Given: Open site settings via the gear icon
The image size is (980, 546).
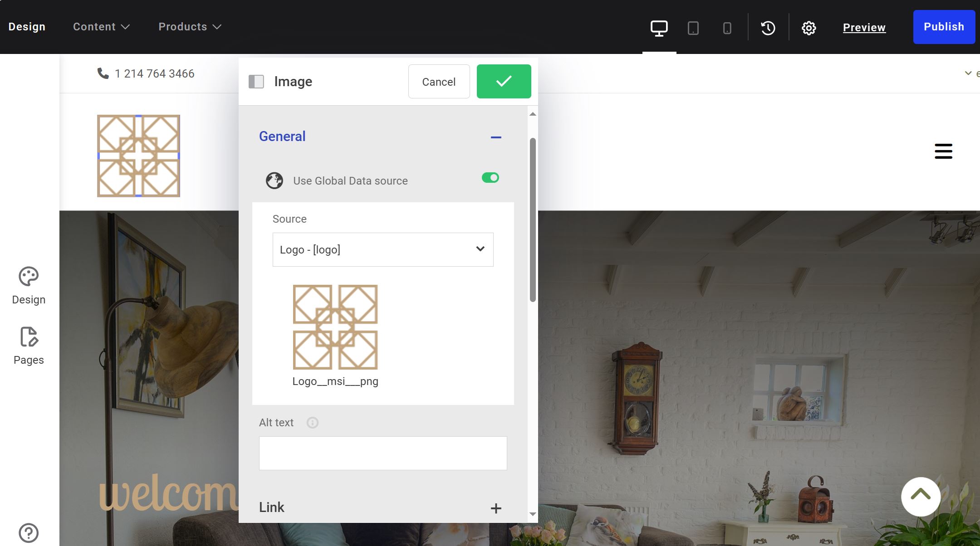Looking at the screenshot, I should 809,27.
